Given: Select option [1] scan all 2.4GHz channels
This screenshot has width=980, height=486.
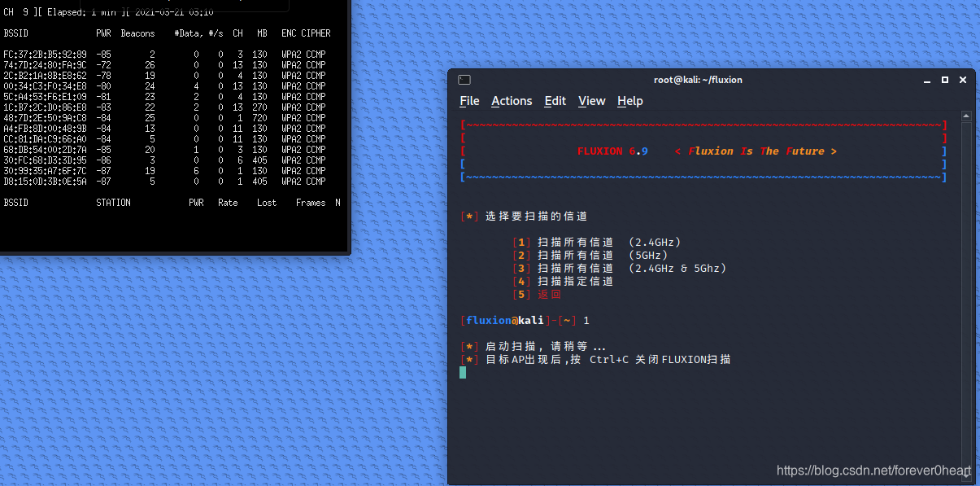Looking at the screenshot, I should tap(596, 242).
